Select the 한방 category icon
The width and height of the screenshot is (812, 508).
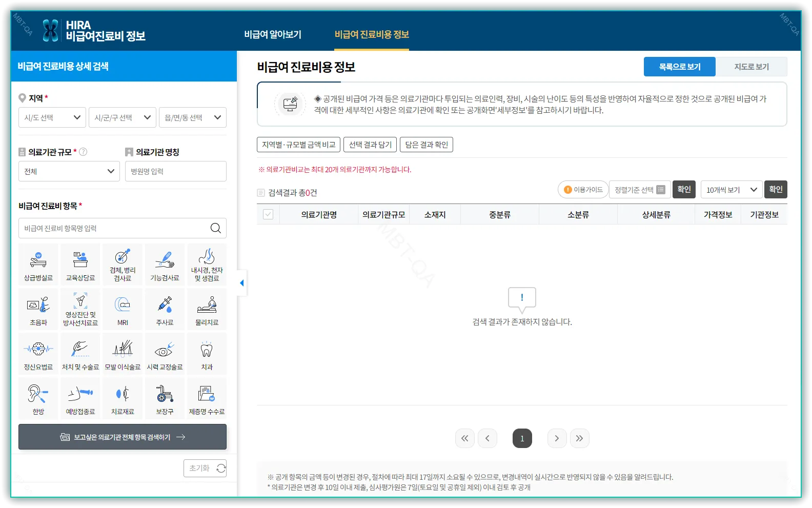coord(38,398)
